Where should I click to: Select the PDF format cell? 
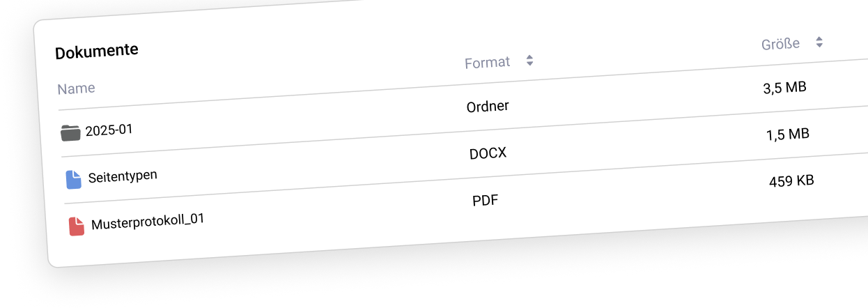[x=486, y=201]
